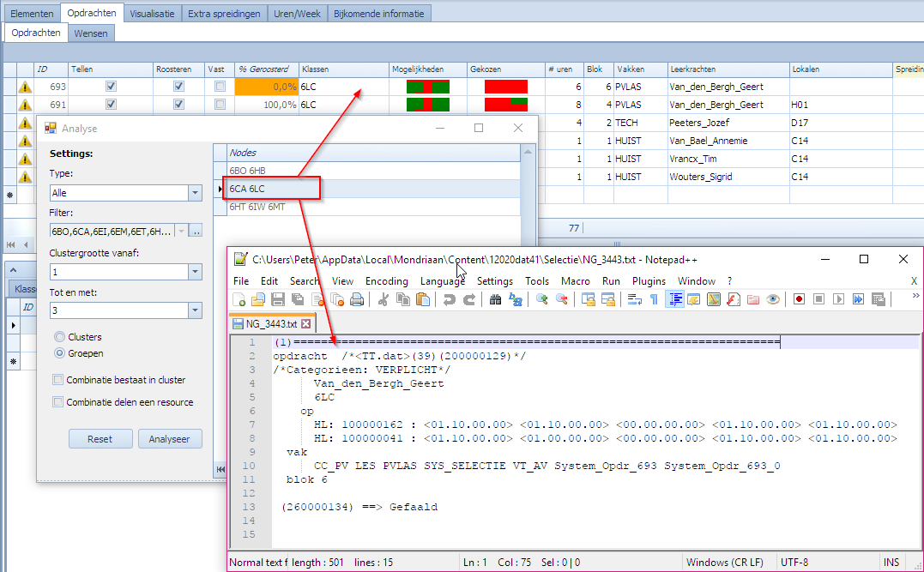The width and height of the screenshot is (924, 572).
Task: Zoom in using the Notepad++ toolbar icon
Action: click(541, 300)
